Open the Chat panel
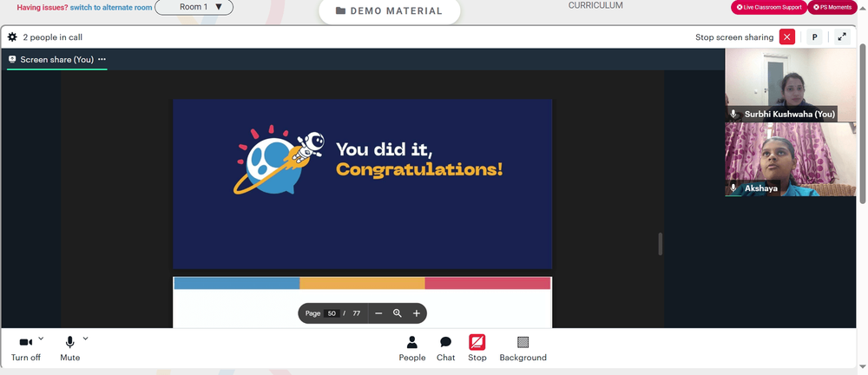 pos(445,342)
